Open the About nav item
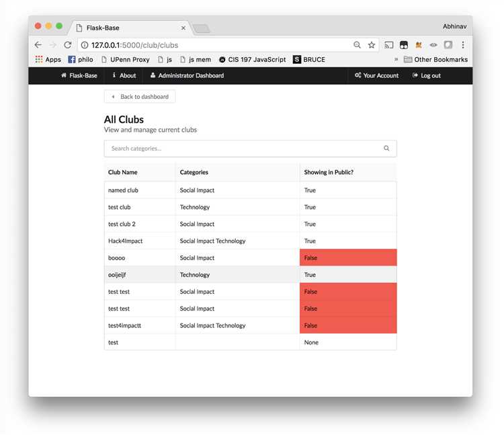Viewport: 504px width, 435px height. pyautogui.click(x=124, y=75)
